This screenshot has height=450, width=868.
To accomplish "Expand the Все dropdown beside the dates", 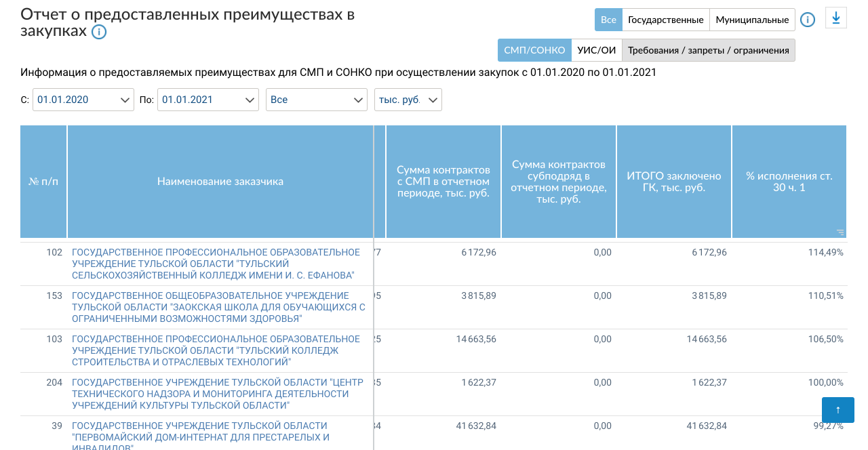I will coord(317,100).
